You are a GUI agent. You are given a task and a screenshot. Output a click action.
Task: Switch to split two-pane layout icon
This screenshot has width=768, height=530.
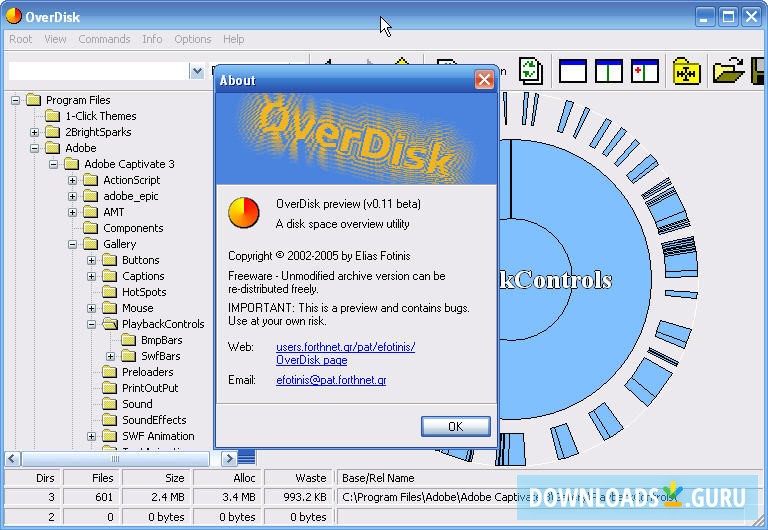coord(609,72)
